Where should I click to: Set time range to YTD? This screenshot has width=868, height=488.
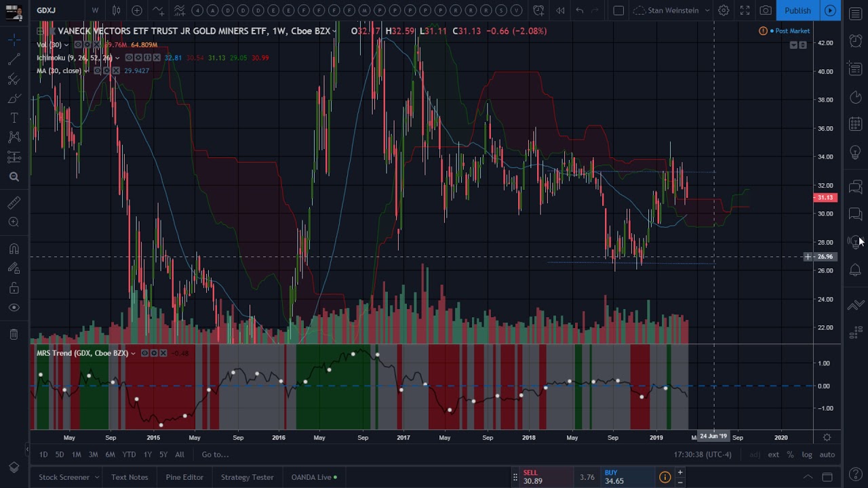pos(129,455)
